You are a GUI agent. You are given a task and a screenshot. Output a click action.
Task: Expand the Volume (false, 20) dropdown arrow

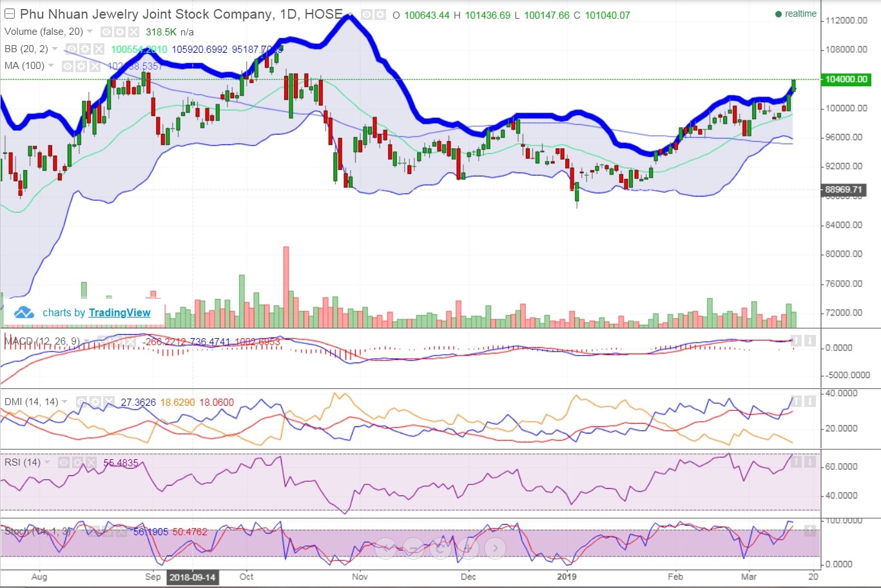(x=90, y=32)
